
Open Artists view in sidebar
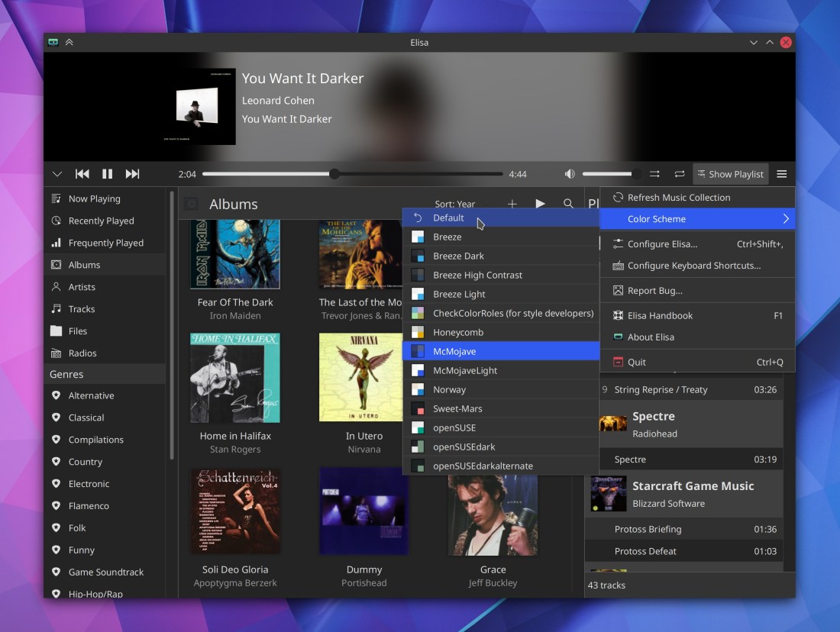[x=82, y=287]
